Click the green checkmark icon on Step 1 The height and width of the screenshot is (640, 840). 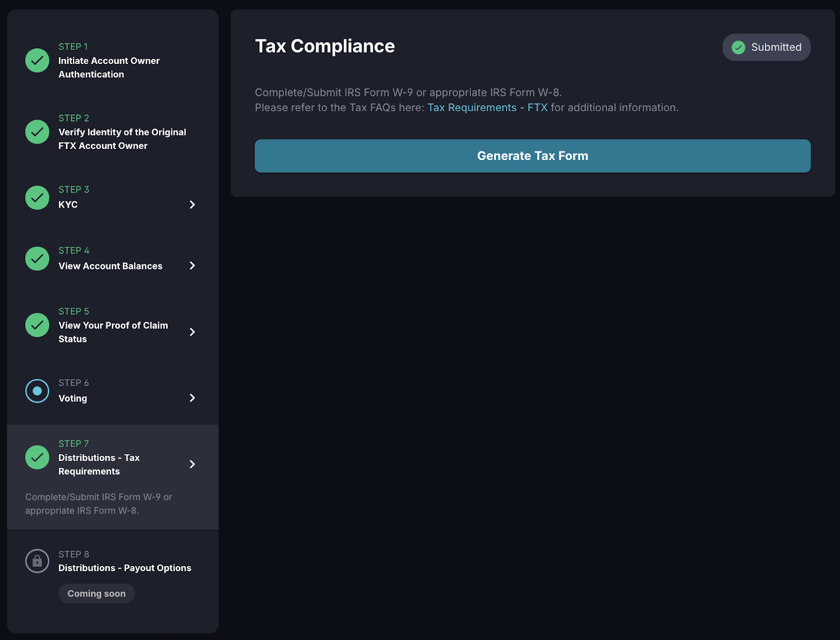(x=37, y=60)
